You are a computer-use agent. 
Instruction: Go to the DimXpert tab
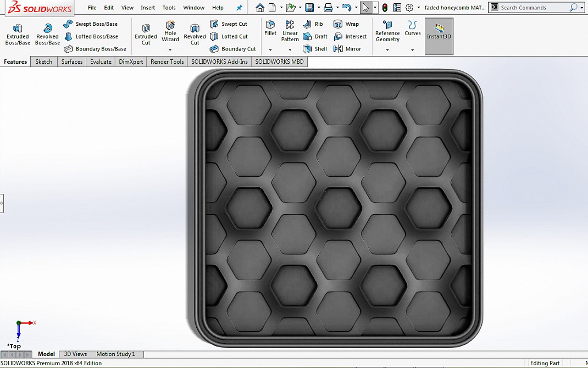pyautogui.click(x=130, y=62)
